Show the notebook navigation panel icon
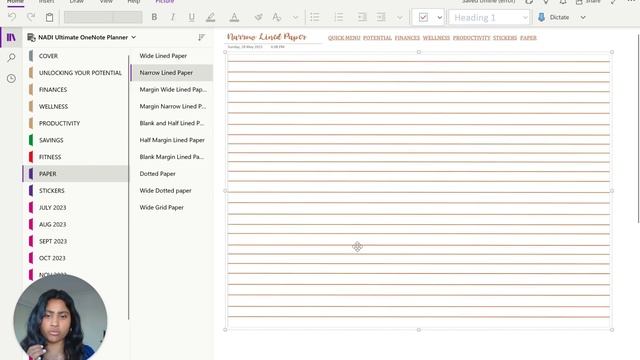Screen dimensions: 640x360 click(11, 38)
